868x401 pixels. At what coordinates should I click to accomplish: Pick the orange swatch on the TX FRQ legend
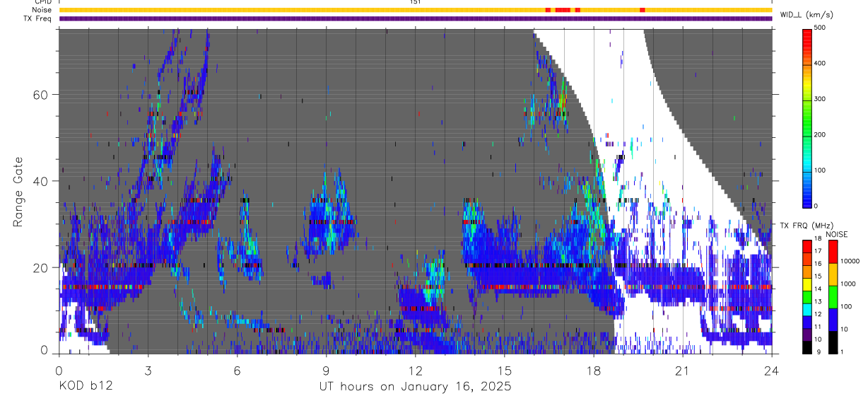tap(807, 272)
